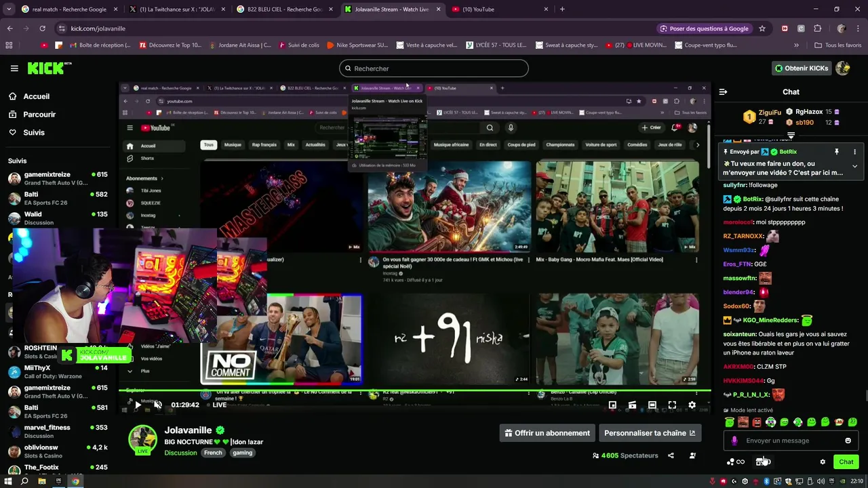868x488 pixels.
Task: Reload the page
Action: click(42, 28)
